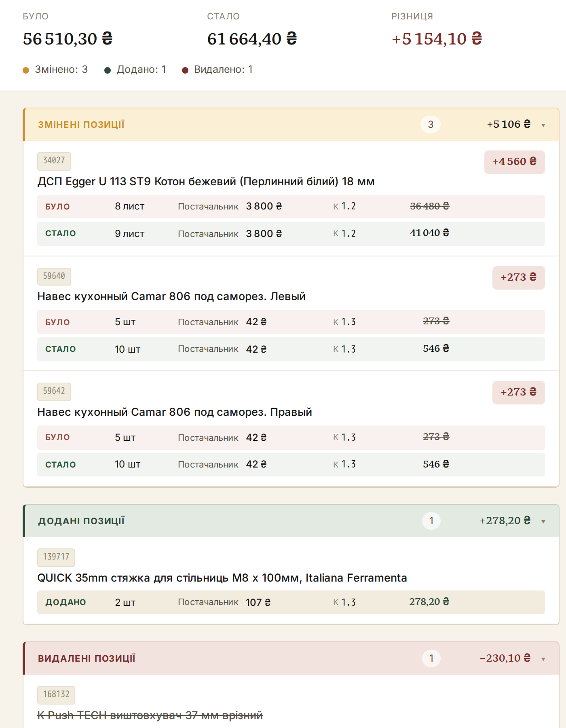Click the +5 106 ₴ changed section total

pos(509,124)
